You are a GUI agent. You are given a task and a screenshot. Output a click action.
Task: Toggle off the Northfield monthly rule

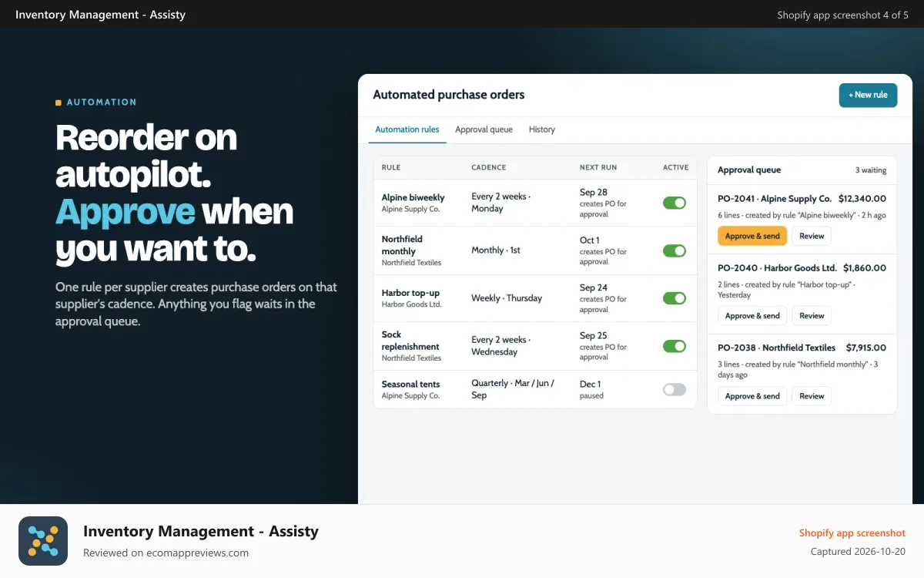675,250
